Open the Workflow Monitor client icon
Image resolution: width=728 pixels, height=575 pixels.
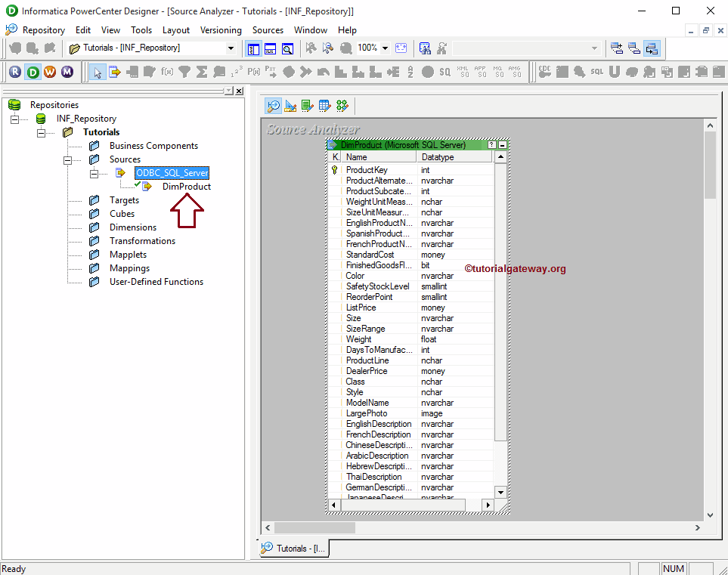pyautogui.click(x=66, y=72)
